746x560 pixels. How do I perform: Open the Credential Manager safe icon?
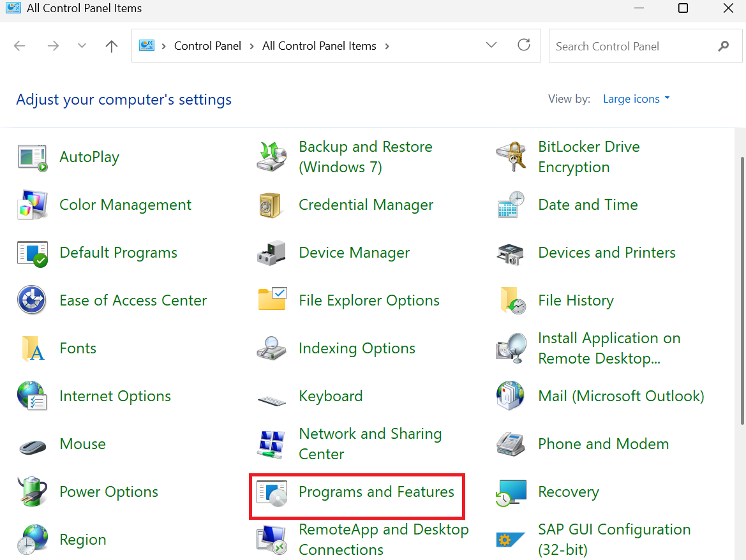point(270,205)
